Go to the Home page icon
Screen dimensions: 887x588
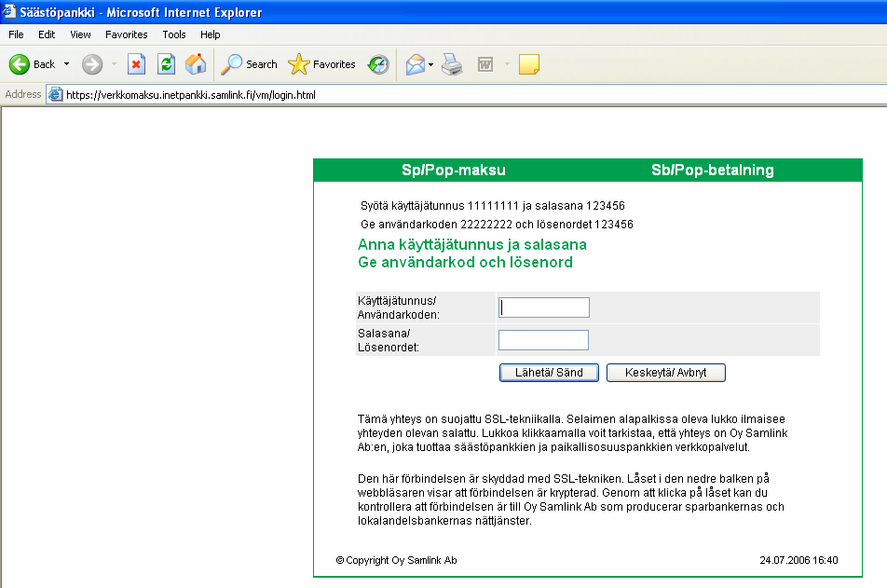click(196, 64)
